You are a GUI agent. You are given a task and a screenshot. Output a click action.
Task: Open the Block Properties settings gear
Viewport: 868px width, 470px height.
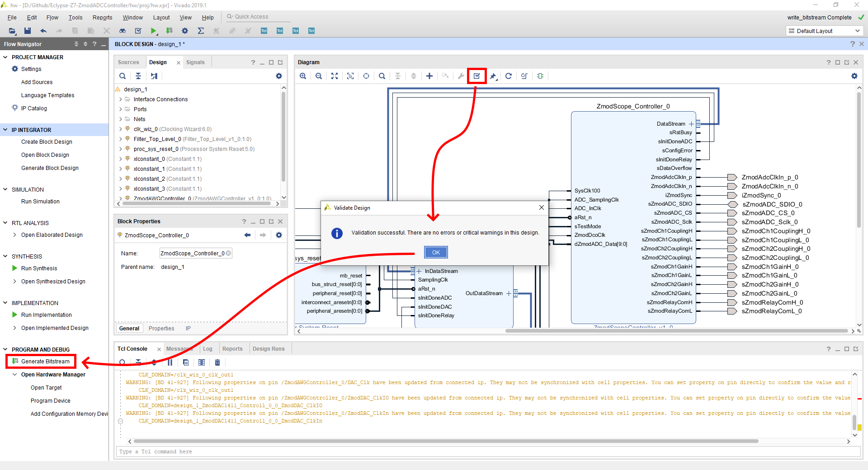click(279, 235)
